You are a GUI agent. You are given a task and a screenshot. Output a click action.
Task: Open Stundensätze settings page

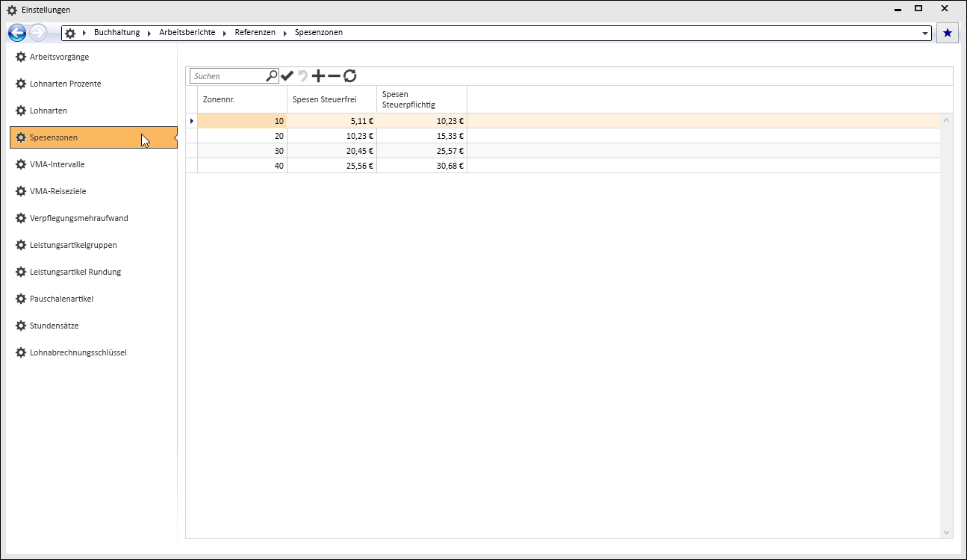54,326
